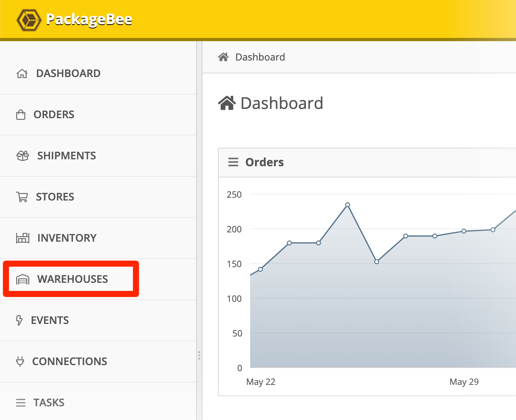Click the Connections plug icon
This screenshot has height=420, width=516.
[x=20, y=361]
